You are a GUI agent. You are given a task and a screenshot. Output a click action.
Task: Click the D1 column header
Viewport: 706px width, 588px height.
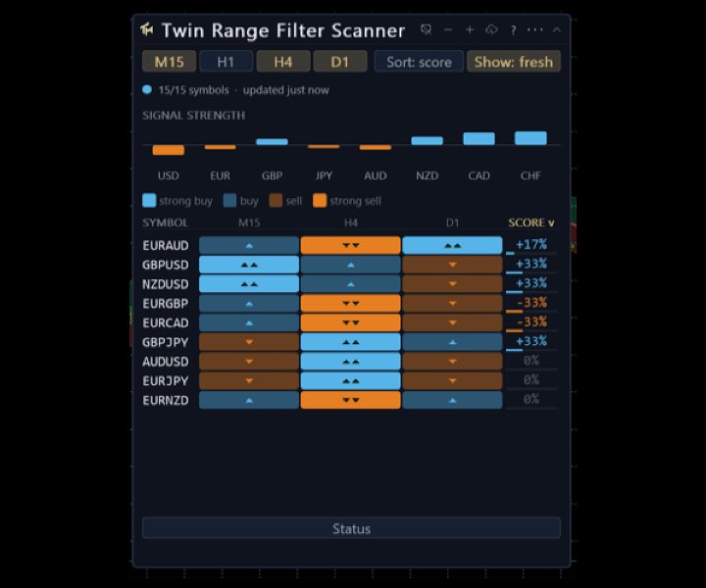point(452,222)
